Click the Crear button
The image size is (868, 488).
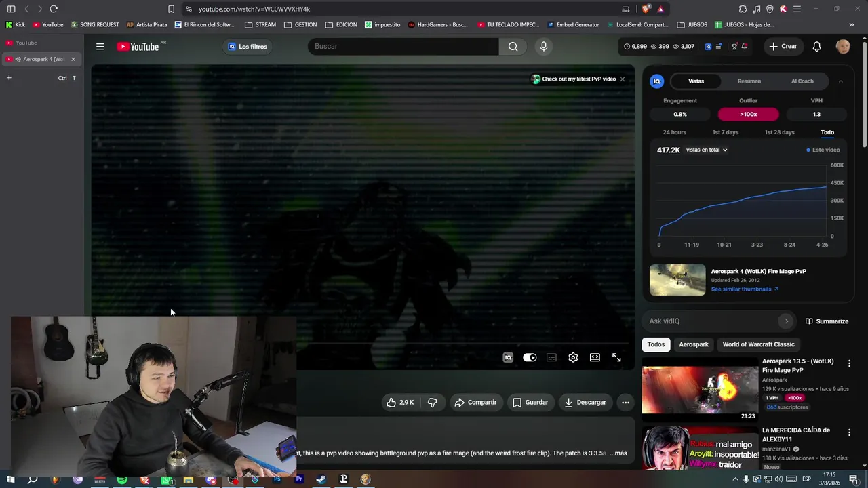[x=783, y=47]
